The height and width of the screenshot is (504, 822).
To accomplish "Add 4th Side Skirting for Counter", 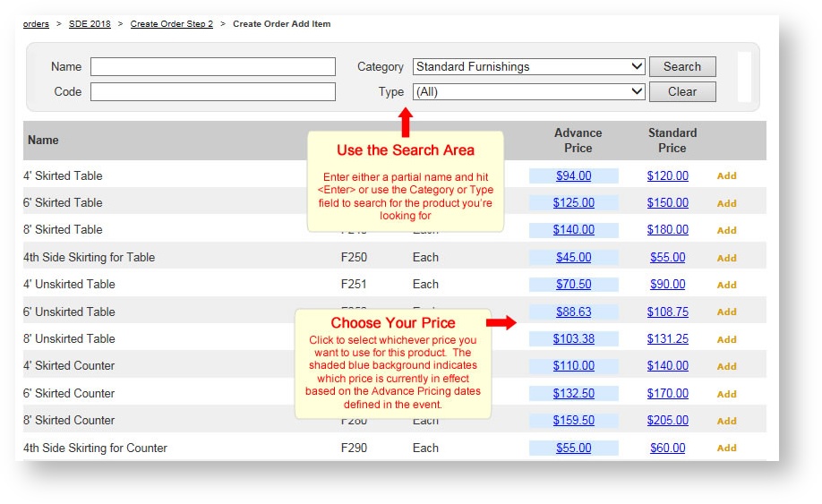I will 726,448.
